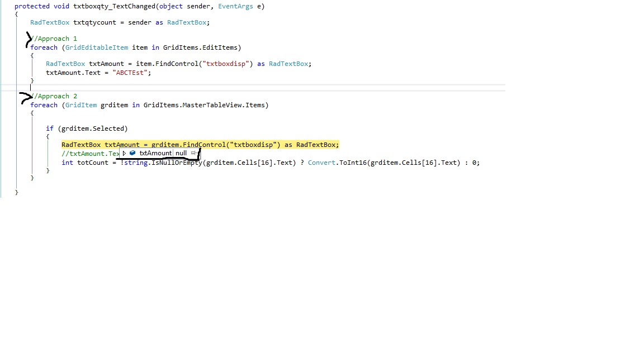644x362 pixels.
Task: Click the 'GridEditableItem' type in the first foreach
Action: [97, 47]
